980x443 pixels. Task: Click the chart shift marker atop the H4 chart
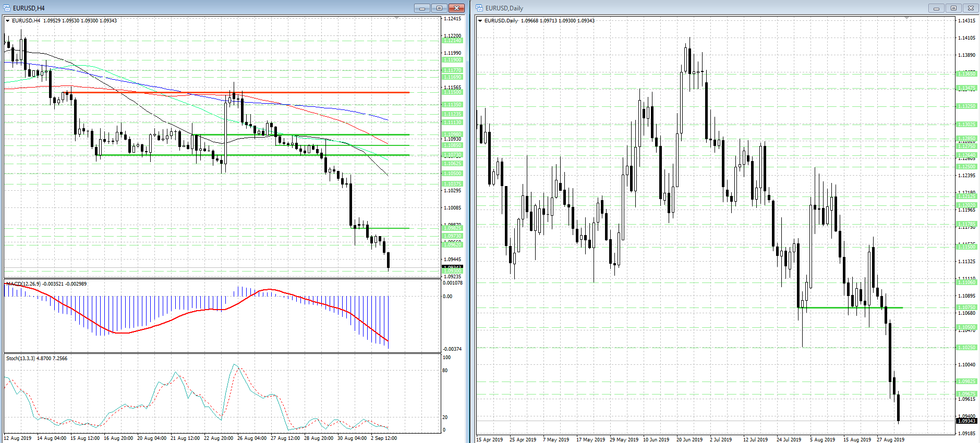[x=396, y=18]
